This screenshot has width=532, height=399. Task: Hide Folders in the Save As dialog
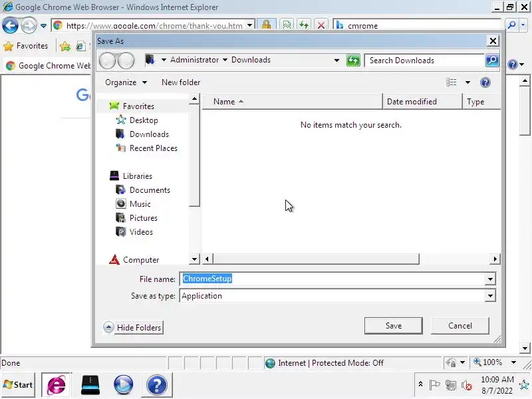(x=134, y=327)
